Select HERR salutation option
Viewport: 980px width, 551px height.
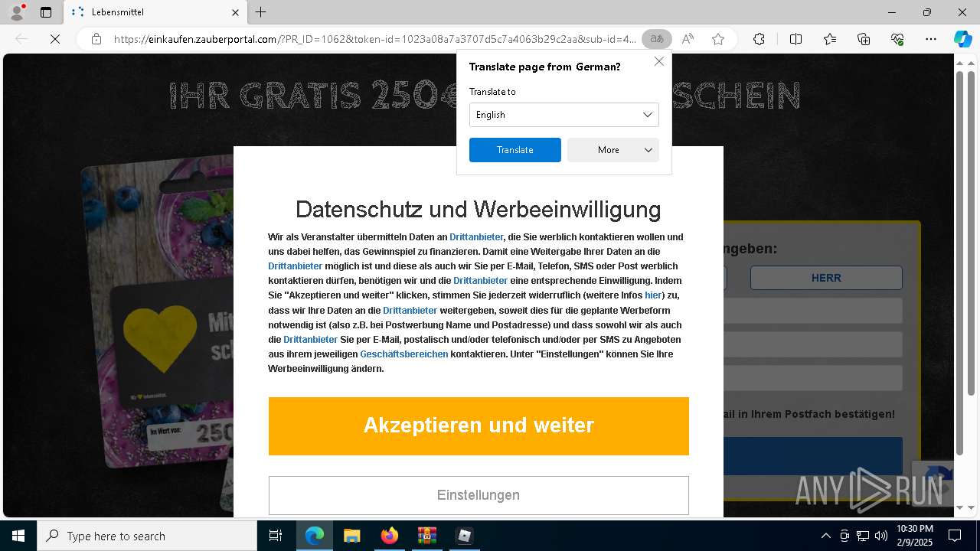coord(826,278)
